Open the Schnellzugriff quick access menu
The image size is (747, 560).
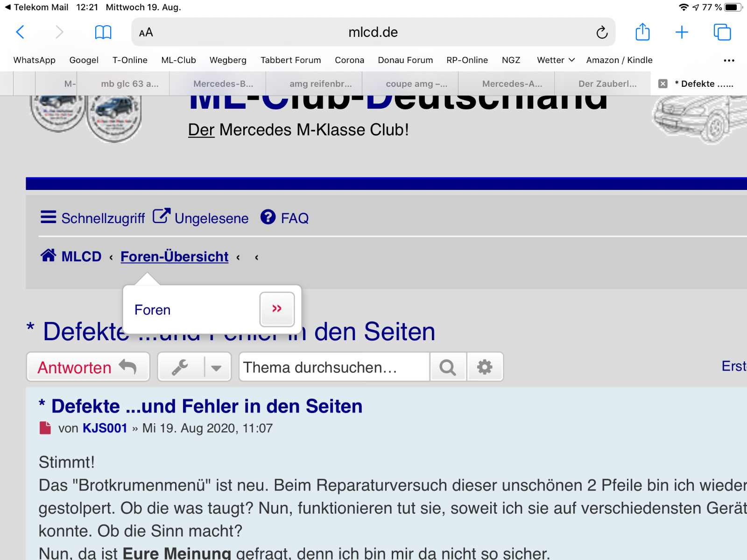[x=92, y=218]
